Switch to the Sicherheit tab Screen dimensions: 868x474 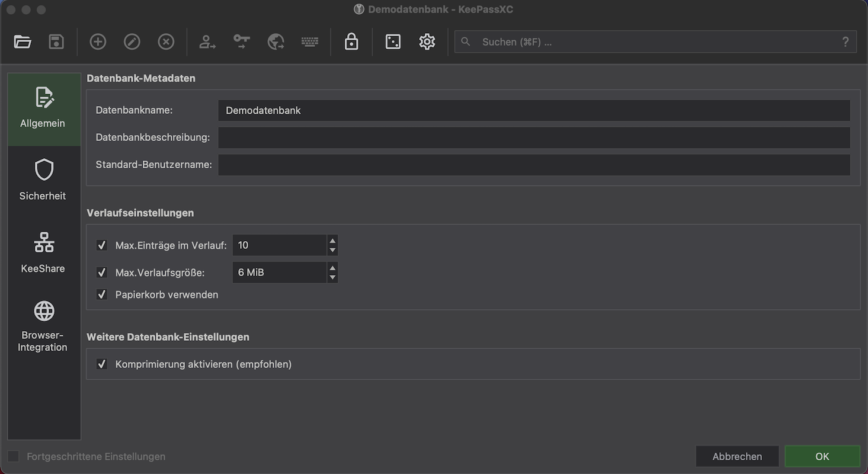click(43, 180)
